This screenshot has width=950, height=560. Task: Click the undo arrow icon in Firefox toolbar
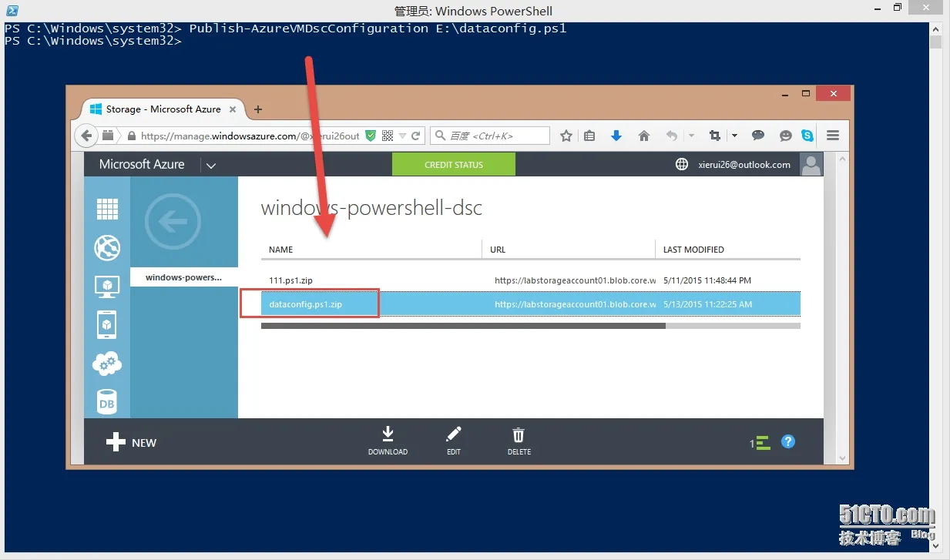coord(672,136)
